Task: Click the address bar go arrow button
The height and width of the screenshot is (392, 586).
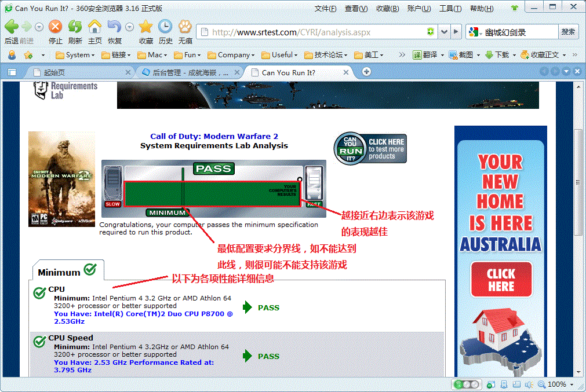Action: pos(456,32)
